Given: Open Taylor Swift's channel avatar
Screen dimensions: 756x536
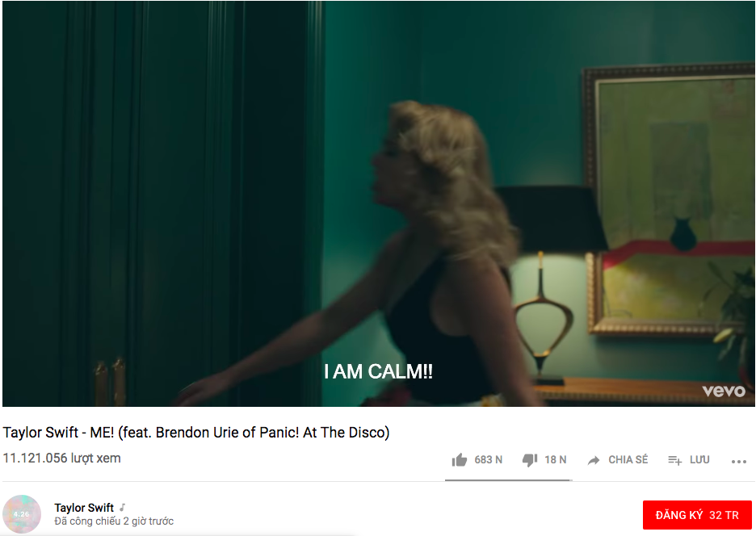Looking at the screenshot, I should point(22,514).
